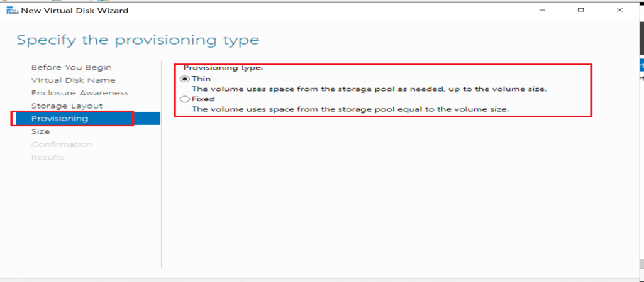
Task: Select the Thin provisioning radio button
Action: pyautogui.click(x=184, y=79)
